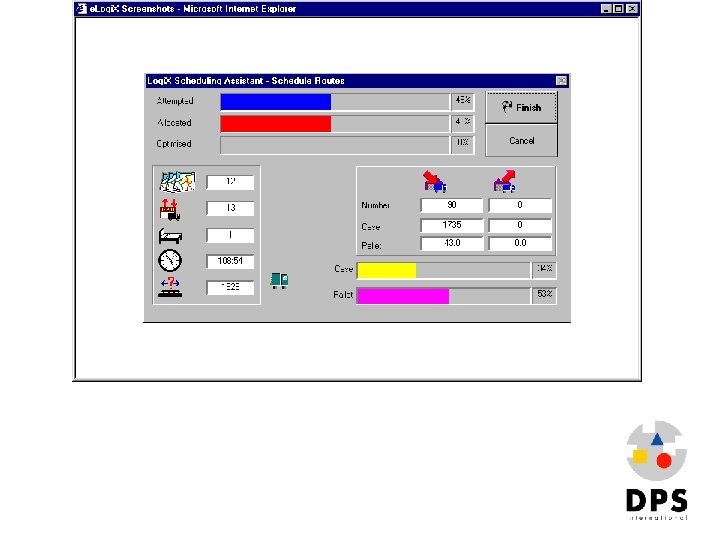
Task: Click the Attempted label
Action: pyautogui.click(x=175, y=101)
